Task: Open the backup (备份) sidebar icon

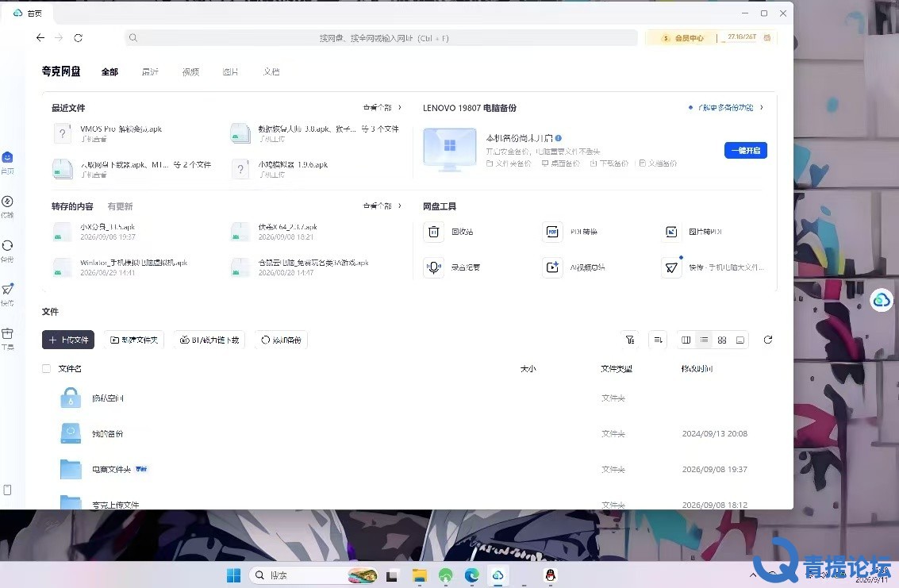Action: pyautogui.click(x=7, y=245)
